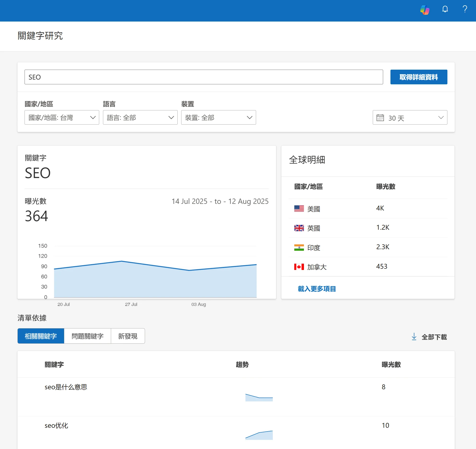Switch to the 問題關鍵字 tab
This screenshot has height=449, width=476.
tap(87, 336)
